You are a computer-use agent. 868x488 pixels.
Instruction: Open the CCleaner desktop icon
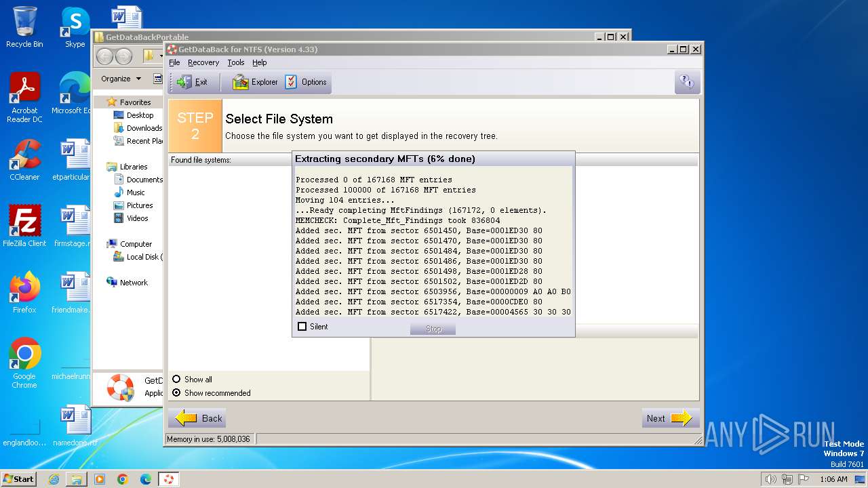pos(24,160)
